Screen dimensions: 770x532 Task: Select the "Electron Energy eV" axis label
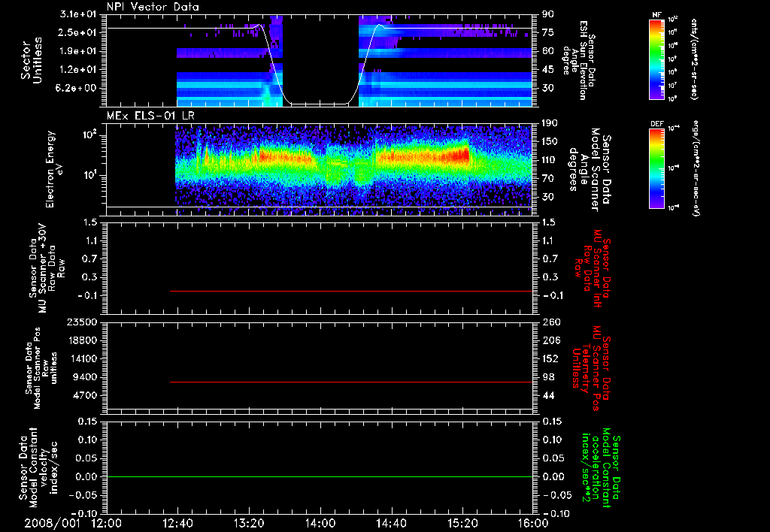pos(54,169)
